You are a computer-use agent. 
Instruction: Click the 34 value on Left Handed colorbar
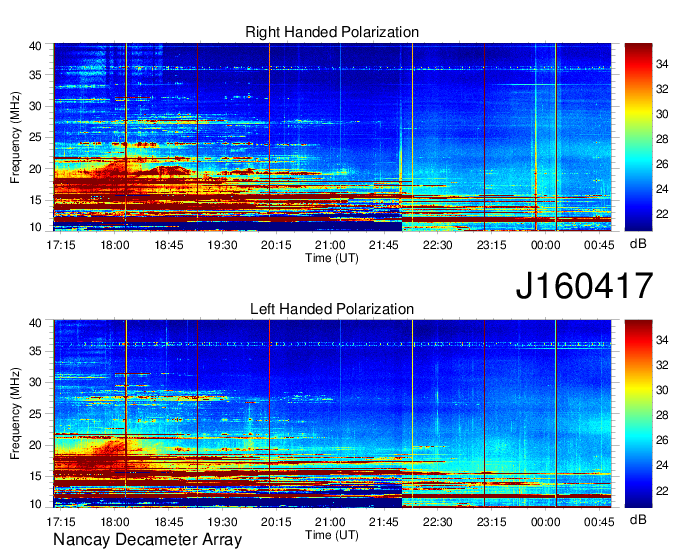click(x=662, y=340)
